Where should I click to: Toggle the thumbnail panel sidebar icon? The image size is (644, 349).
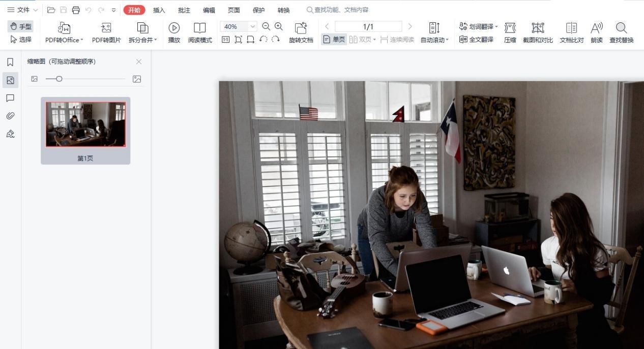pyautogui.click(x=10, y=80)
